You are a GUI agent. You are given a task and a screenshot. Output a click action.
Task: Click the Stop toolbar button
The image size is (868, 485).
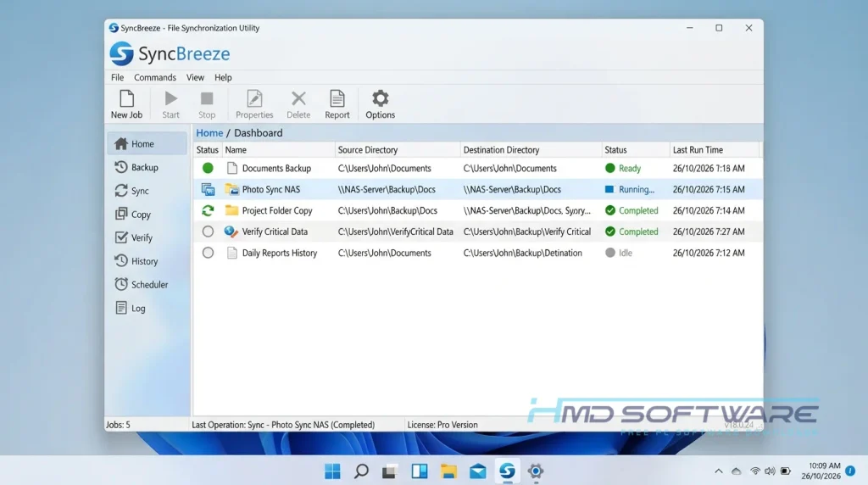coord(207,104)
